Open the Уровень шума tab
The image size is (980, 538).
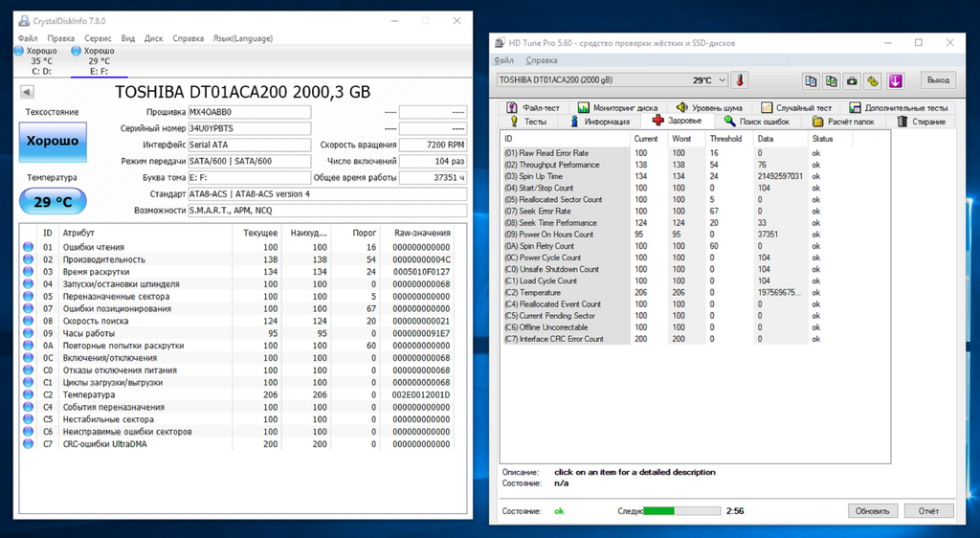pyautogui.click(x=709, y=107)
